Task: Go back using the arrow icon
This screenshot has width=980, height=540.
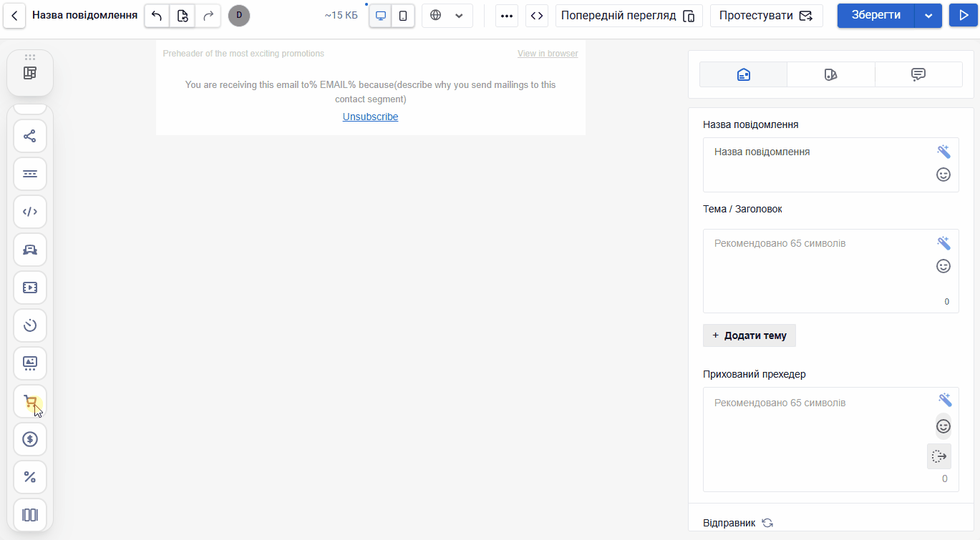Action: pos(14,16)
